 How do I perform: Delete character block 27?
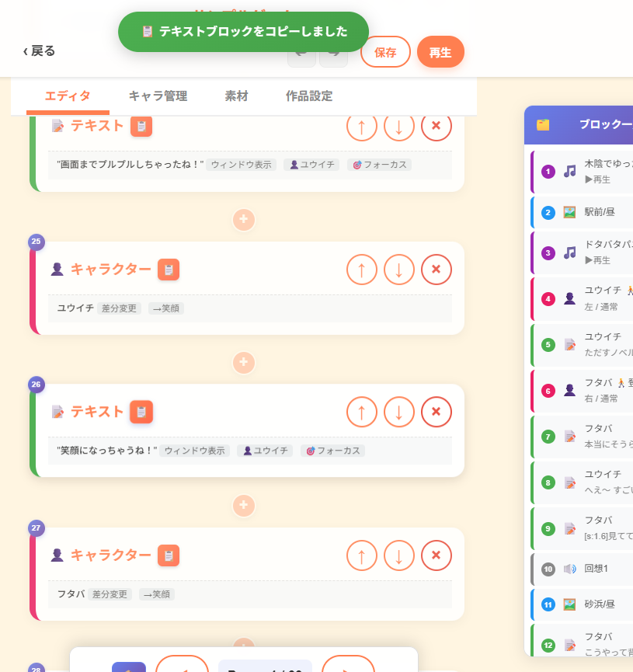pos(436,555)
